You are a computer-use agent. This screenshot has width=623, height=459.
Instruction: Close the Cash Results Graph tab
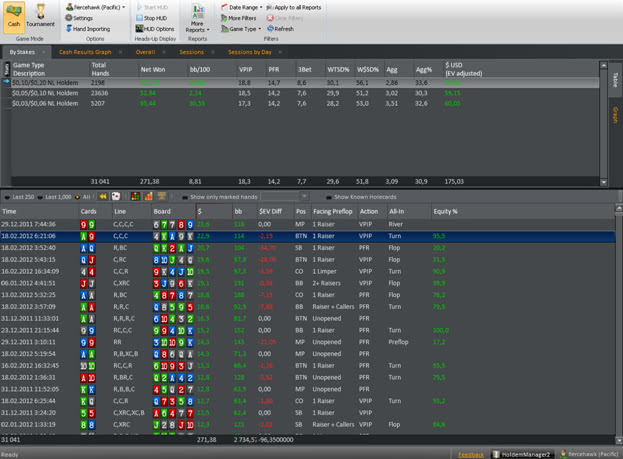(120, 52)
